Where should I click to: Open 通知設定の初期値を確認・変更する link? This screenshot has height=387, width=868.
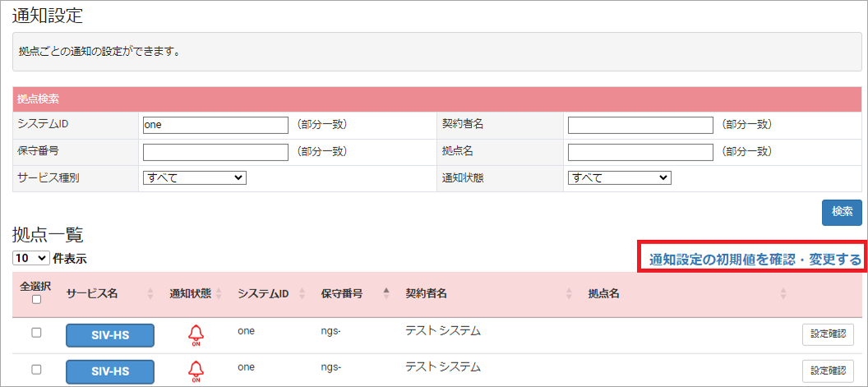pos(755,259)
